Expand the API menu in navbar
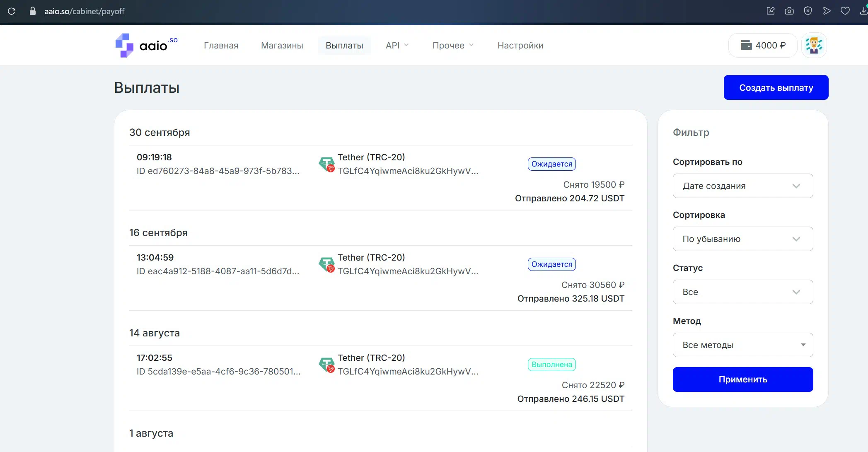Image resolution: width=868 pixels, height=452 pixels. (x=397, y=46)
